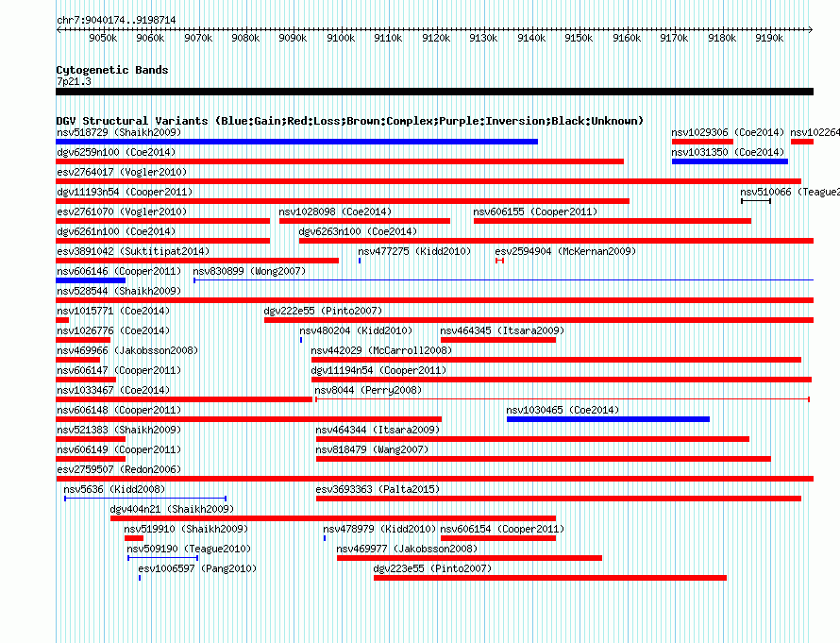This screenshot has width=840, height=643.
Task: Click the esv2594904 small red bracket
Action: (x=499, y=261)
